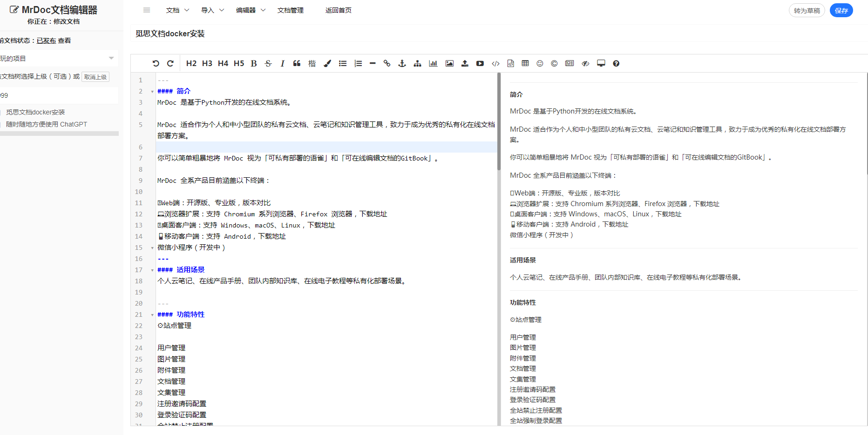Insert a chart using the bar chart icon

[433, 63]
